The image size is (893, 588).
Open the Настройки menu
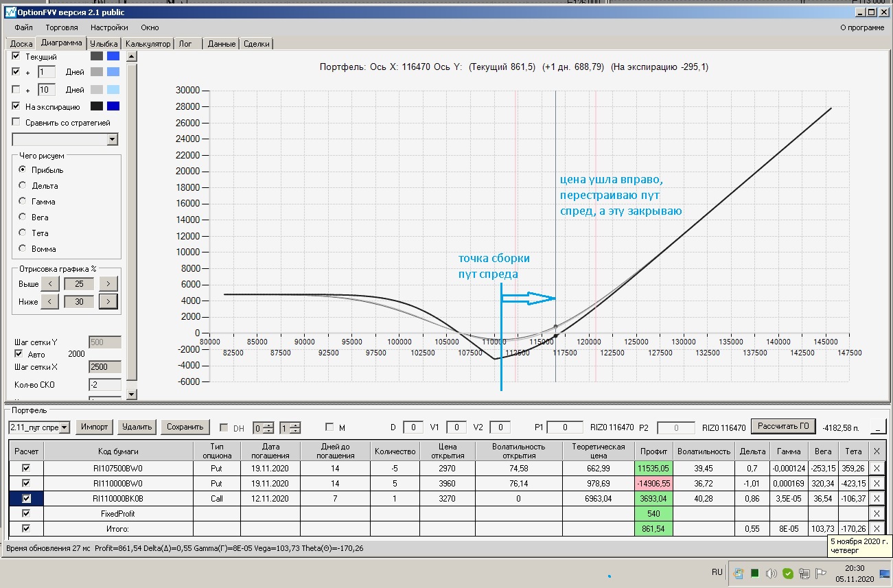coord(109,27)
